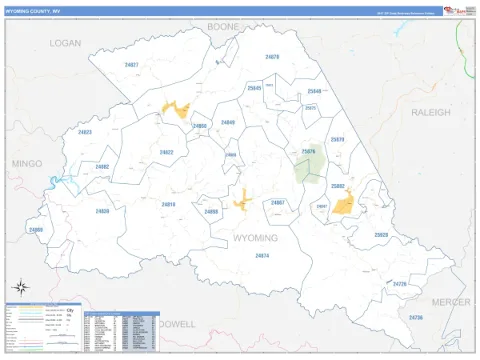
Task: Select ZIP code label 24820
Action: (102, 211)
